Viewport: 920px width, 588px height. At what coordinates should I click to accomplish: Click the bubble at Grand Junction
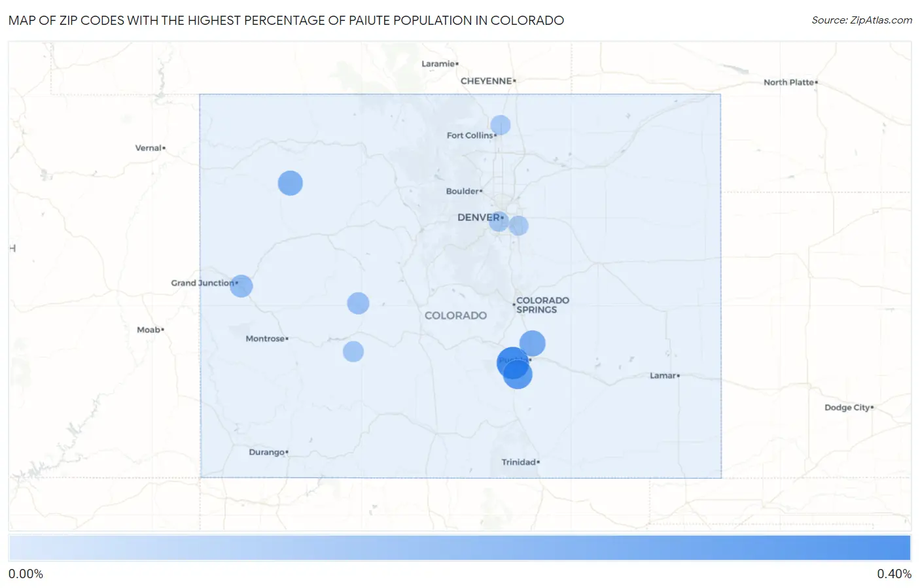pyautogui.click(x=241, y=286)
